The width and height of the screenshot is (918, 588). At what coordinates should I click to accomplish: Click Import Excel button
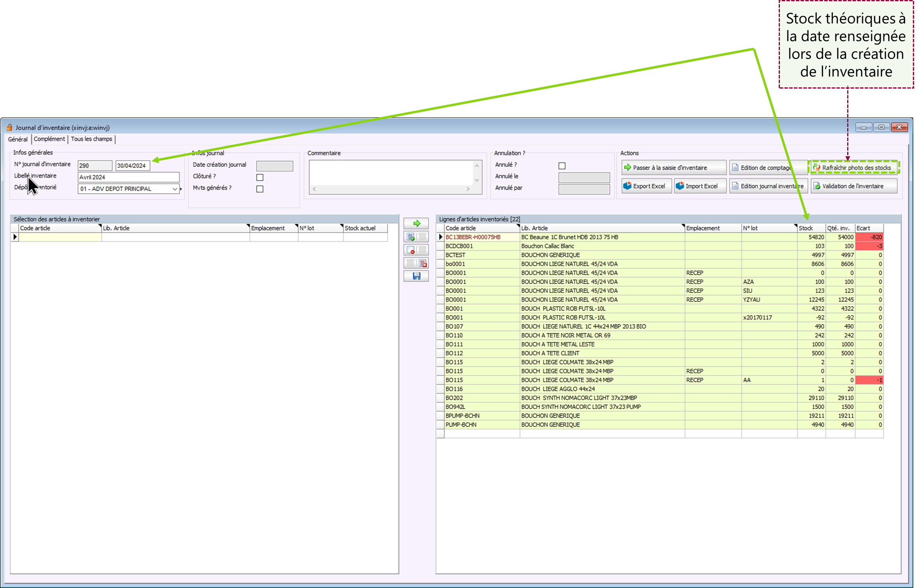click(x=700, y=186)
